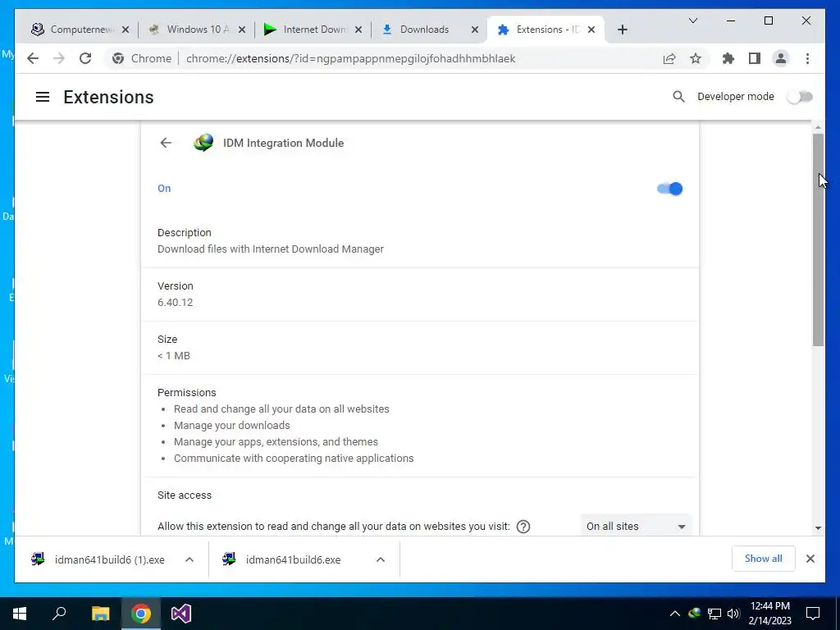840x630 pixels.
Task: Click the scrollbar down arrow
Action: pyautogui.click(x=818, y=528)
